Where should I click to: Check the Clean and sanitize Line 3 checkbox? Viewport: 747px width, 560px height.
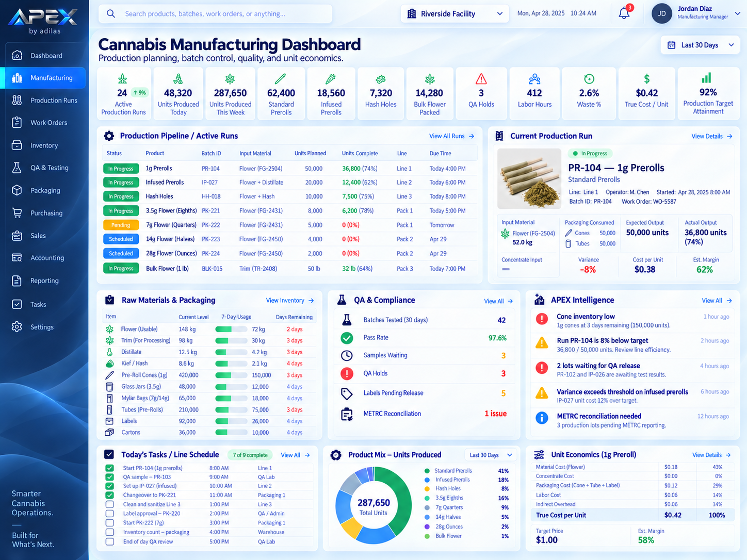[x=109, y=504]
